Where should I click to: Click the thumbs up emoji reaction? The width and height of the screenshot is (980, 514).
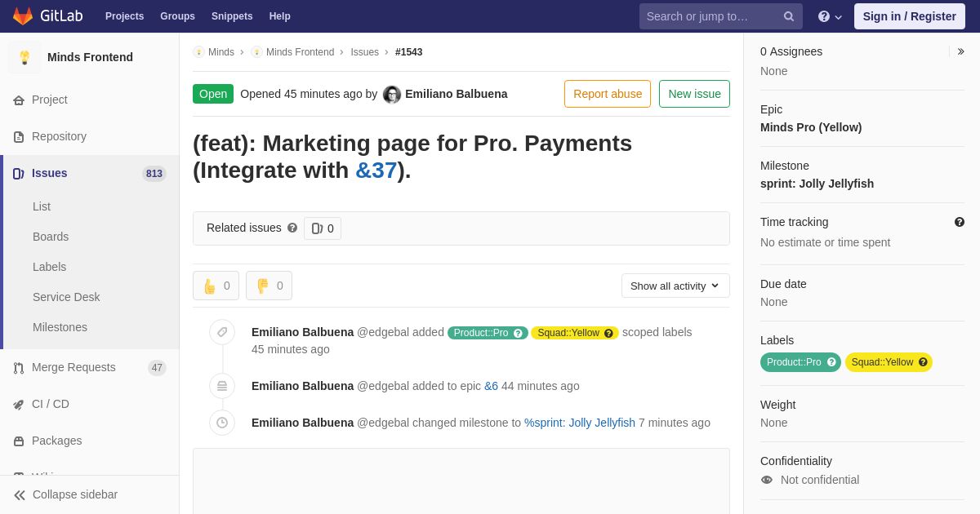point(216,286)
